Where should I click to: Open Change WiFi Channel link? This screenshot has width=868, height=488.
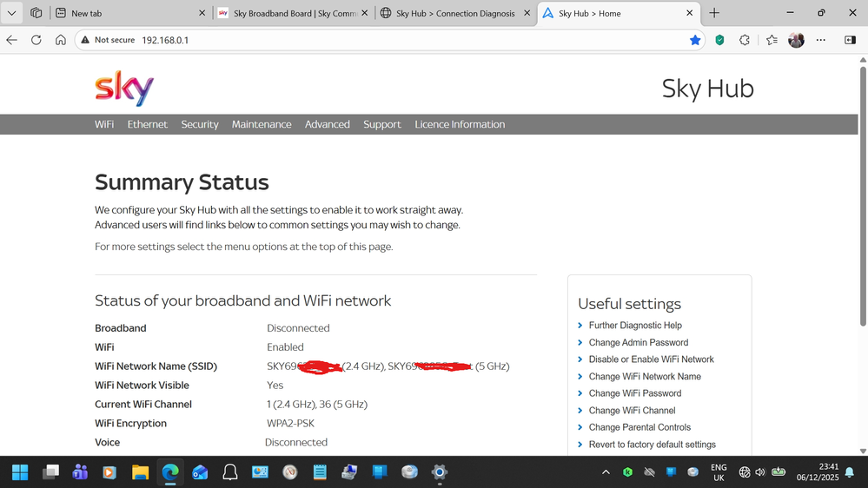click(632, 411)
